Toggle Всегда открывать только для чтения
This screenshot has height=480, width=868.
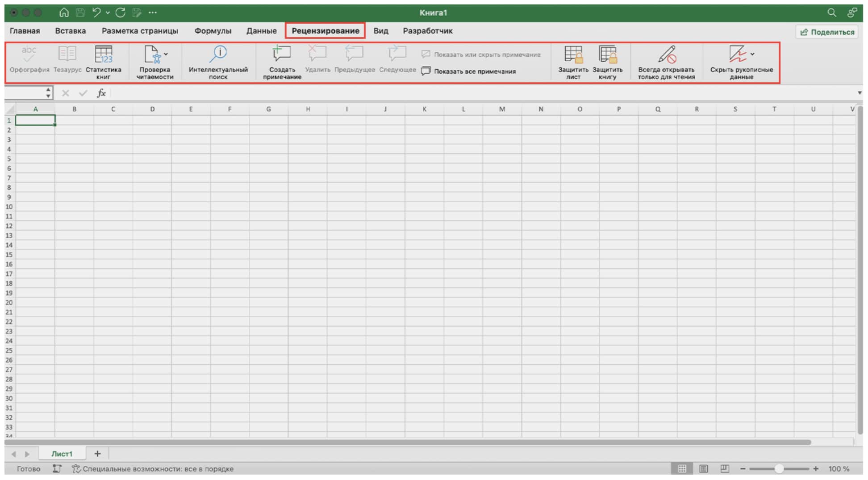(x=666, y=55)
